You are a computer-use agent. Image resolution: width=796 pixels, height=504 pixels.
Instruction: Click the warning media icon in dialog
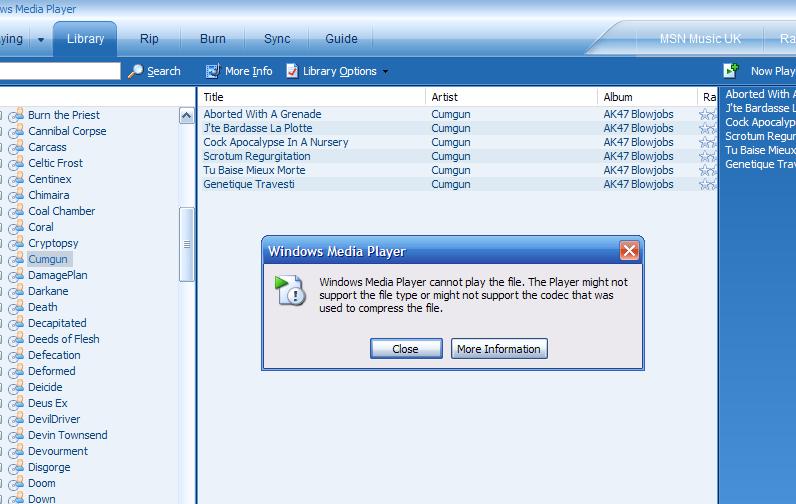(x=290, y=290)
